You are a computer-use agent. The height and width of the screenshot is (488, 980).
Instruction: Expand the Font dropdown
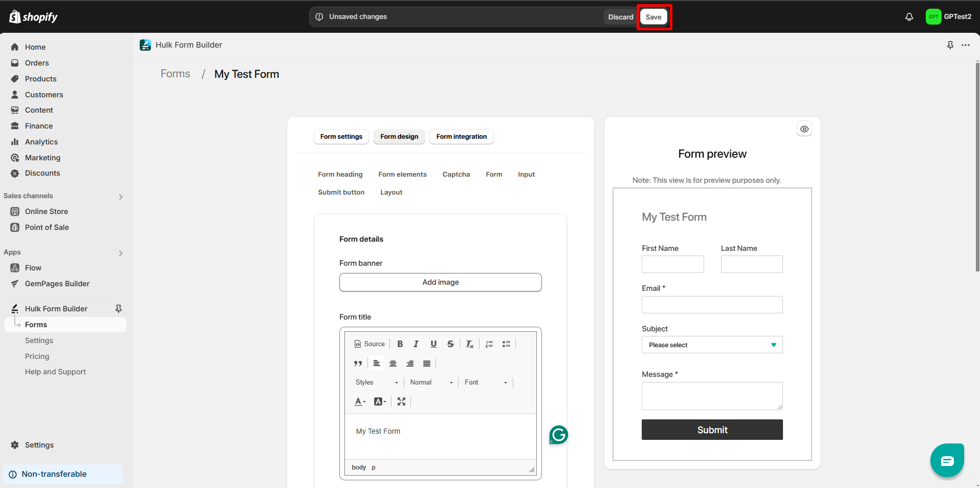pos(485,382)
